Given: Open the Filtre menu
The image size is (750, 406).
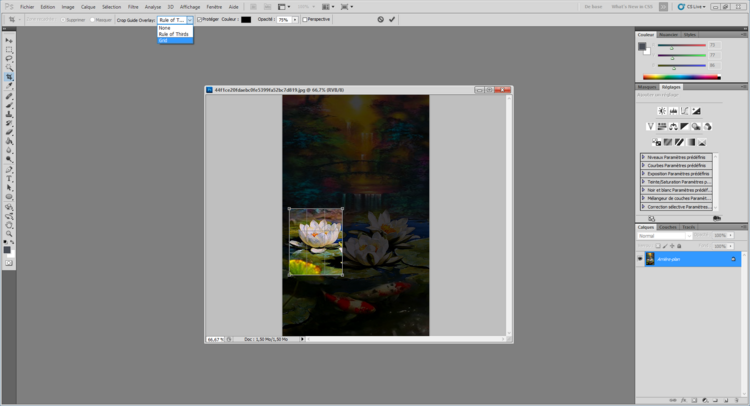Looking at the screenshot, I should point(133,6).
